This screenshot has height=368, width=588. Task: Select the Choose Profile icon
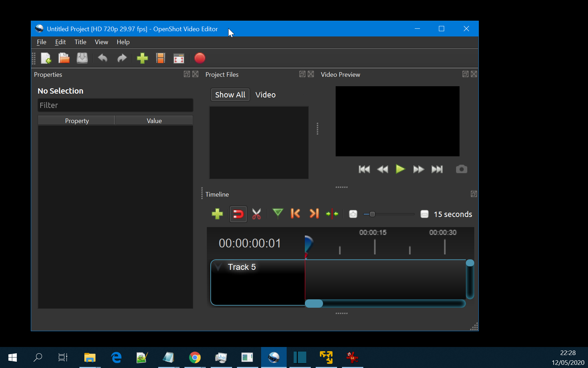click(161, 58)
